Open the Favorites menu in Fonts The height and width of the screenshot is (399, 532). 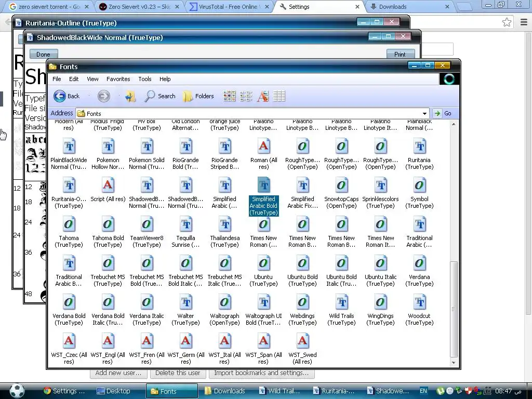pos(118,79)
